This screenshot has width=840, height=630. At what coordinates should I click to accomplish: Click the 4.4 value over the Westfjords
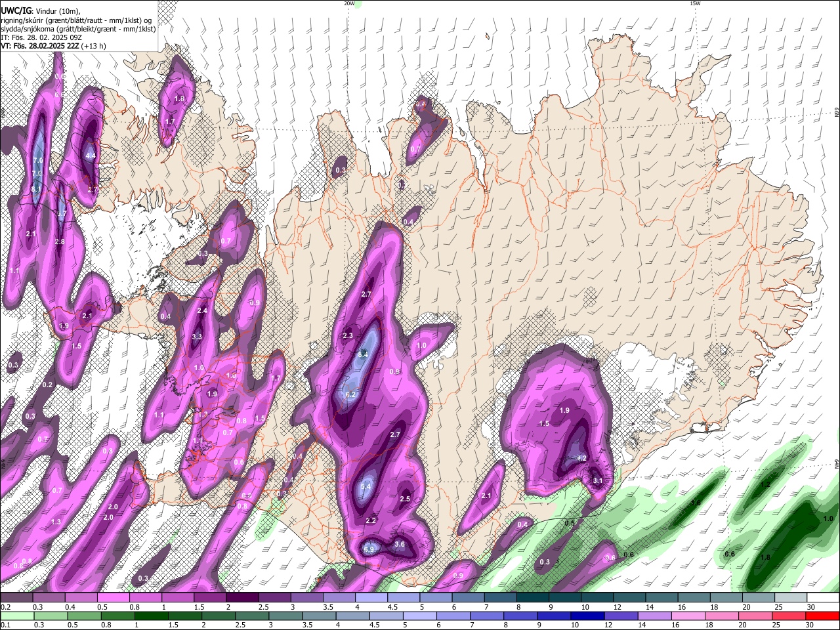[91, 156]
